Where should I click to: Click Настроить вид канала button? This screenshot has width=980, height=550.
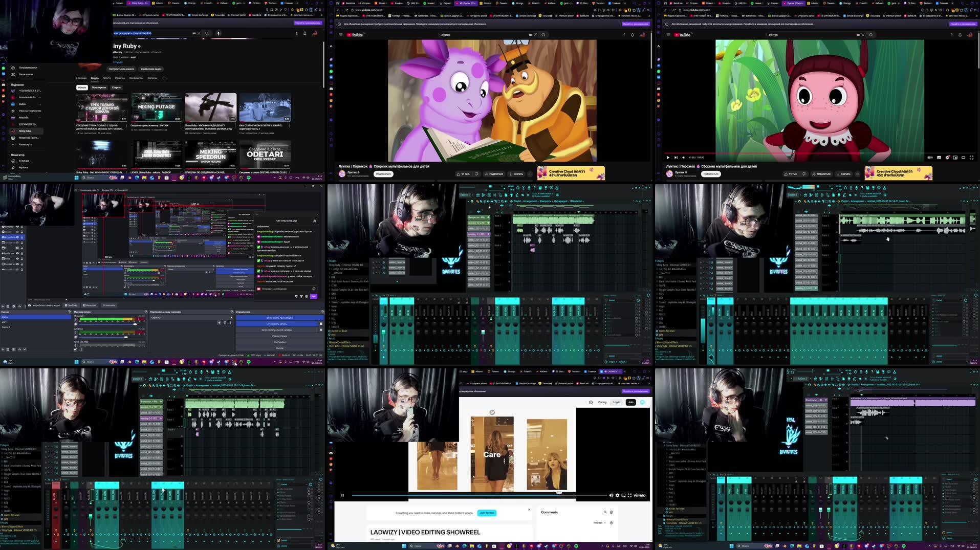(x=121, y=69)
